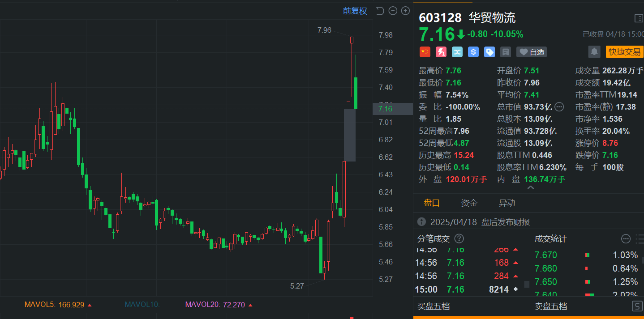The height and width of the screenshot is (319, 644).
Task: Add stock to 自选 watchlist with heart
Action: (532, 52)
